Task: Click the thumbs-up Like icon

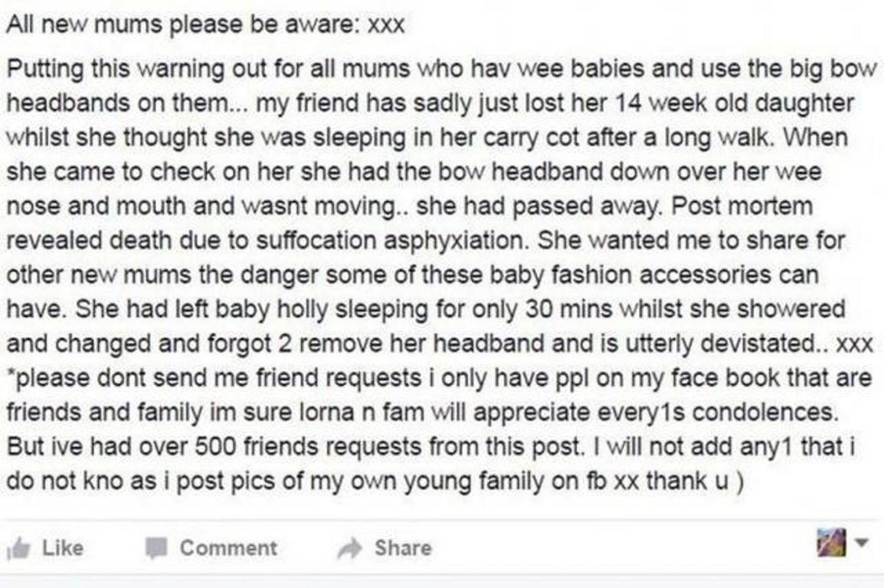Action: click(18, 547)
